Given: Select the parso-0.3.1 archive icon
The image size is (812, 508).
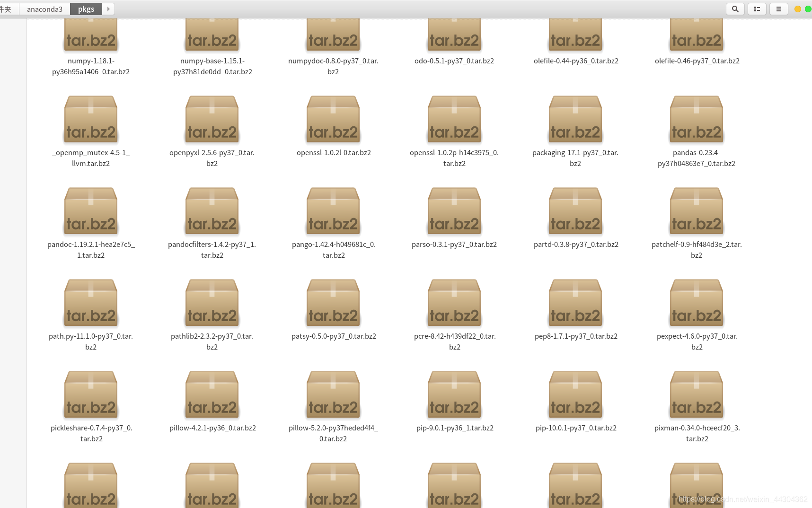Looking at the screenshot, I should click(x=454, y=211).
